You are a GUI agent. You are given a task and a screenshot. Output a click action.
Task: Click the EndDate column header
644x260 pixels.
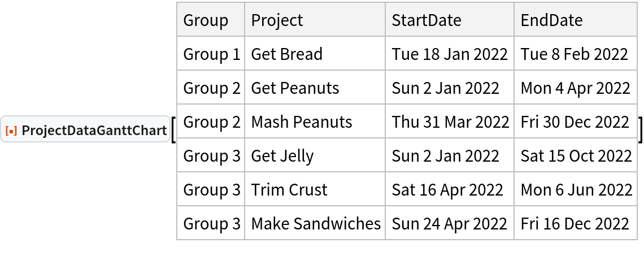(x=575, y=20)
